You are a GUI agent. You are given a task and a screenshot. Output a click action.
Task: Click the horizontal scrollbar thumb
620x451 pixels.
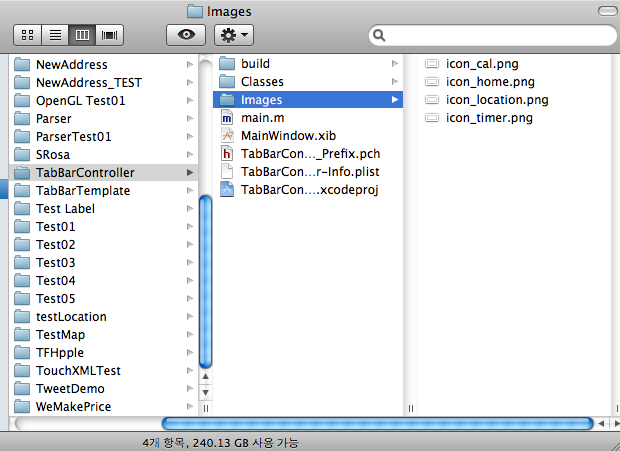[378, 423]
